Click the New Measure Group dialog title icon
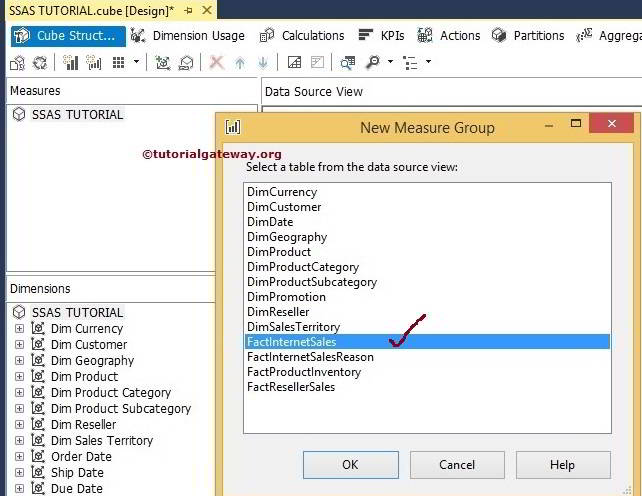This screenshot has width=642, height=496. (233, 127)
